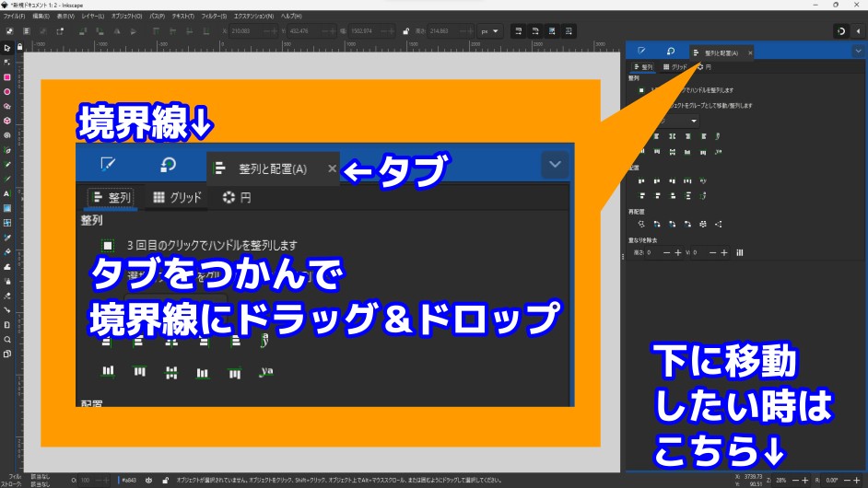Select the Star and polygon tool
868x488 pixels.
7,106
